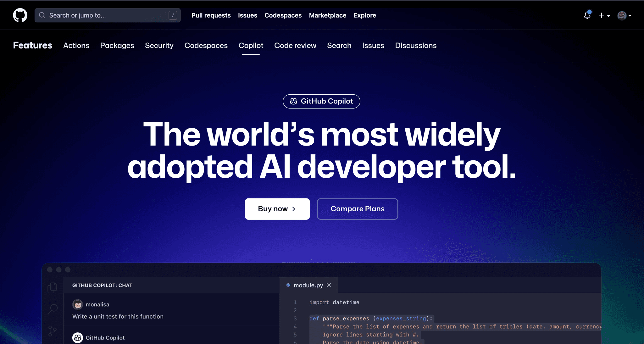Viewport: 644px width, 344px height.
Task: Open the user avatar account menu
Action: [625, 15]
